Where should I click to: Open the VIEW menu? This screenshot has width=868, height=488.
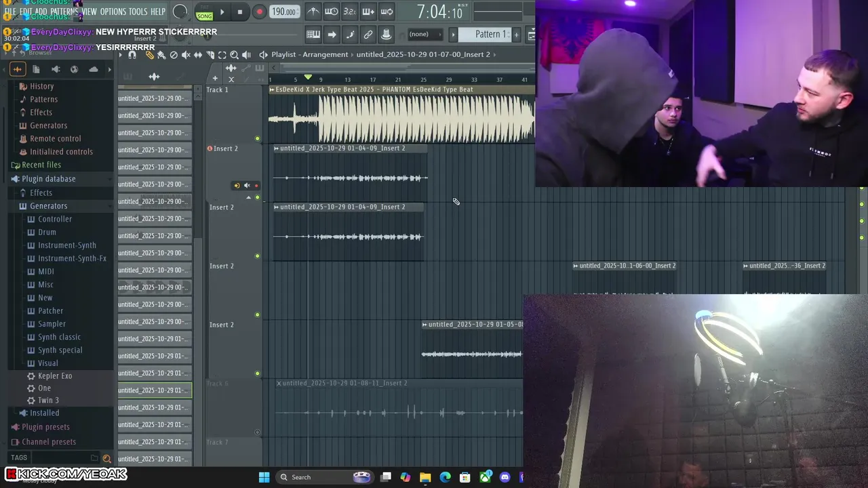tap(90, 12)
